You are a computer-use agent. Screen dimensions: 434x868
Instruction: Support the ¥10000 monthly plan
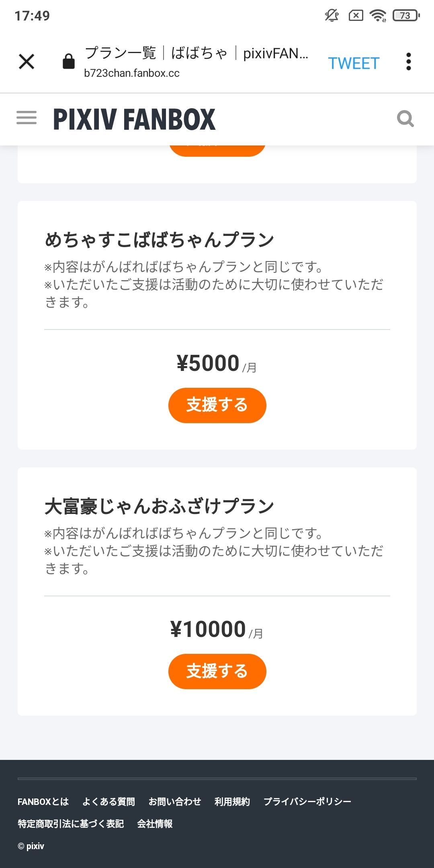[217, 671]
